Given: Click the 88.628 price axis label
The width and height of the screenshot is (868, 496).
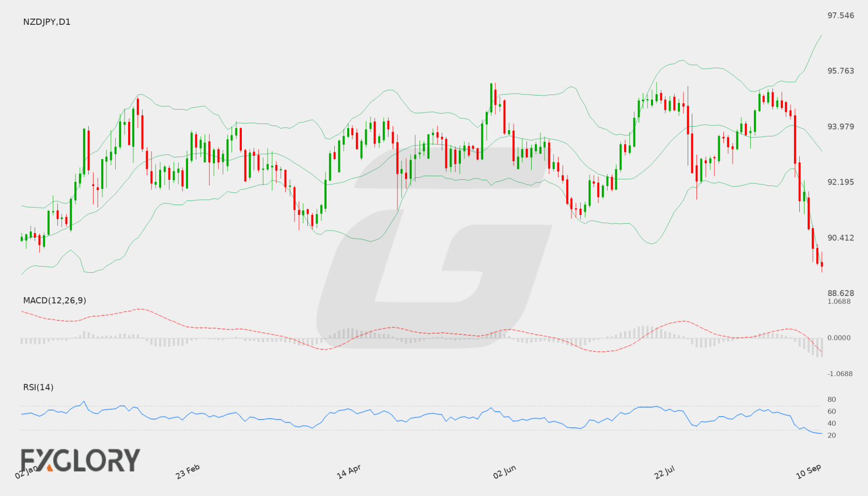Looking at the screenshot, I should pos(841,293).
